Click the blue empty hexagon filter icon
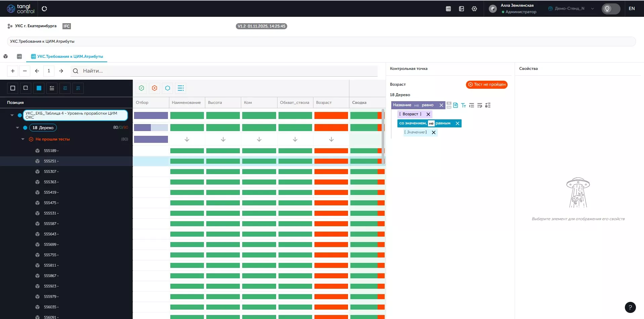Screen dimensions: 644x319 [x=168, y=88]
